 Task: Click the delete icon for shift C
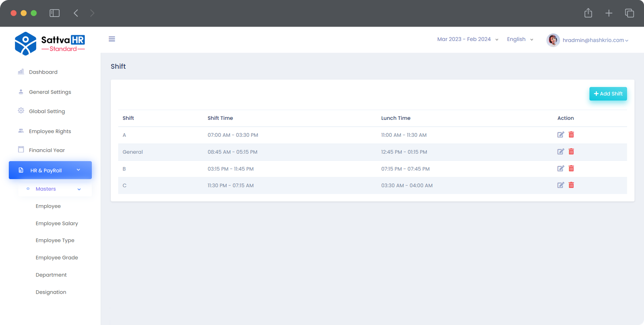tap(571, 185)
